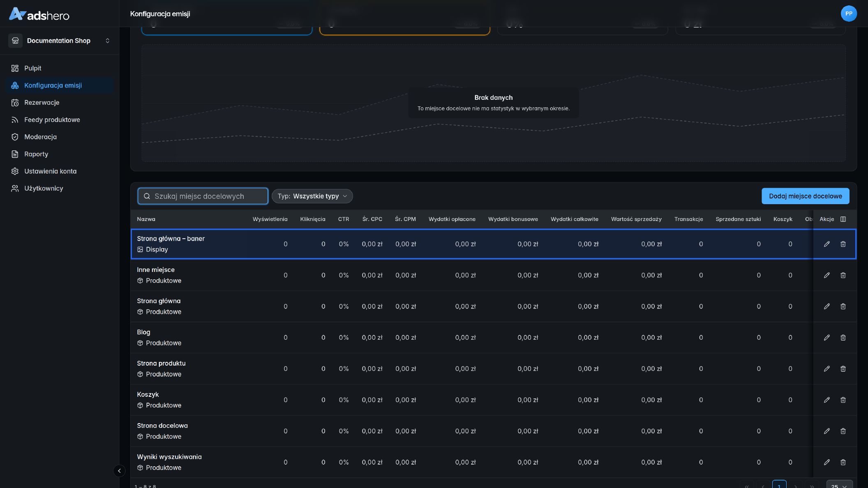The image size is (868, 488).
Task: Open the Documentation Shop switcher
Action: [60, 41]
